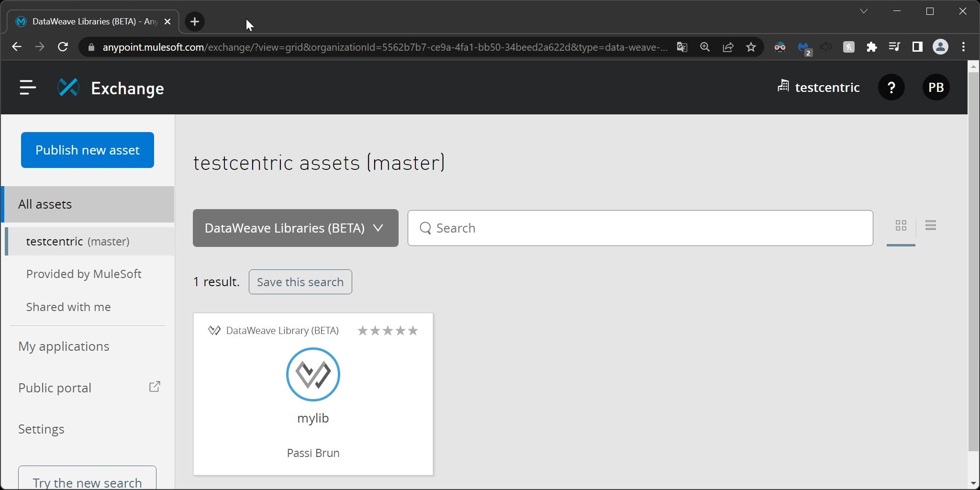The image size is (980, 490).
Task: Open testcentric organization selector
Action: (819, 88)
